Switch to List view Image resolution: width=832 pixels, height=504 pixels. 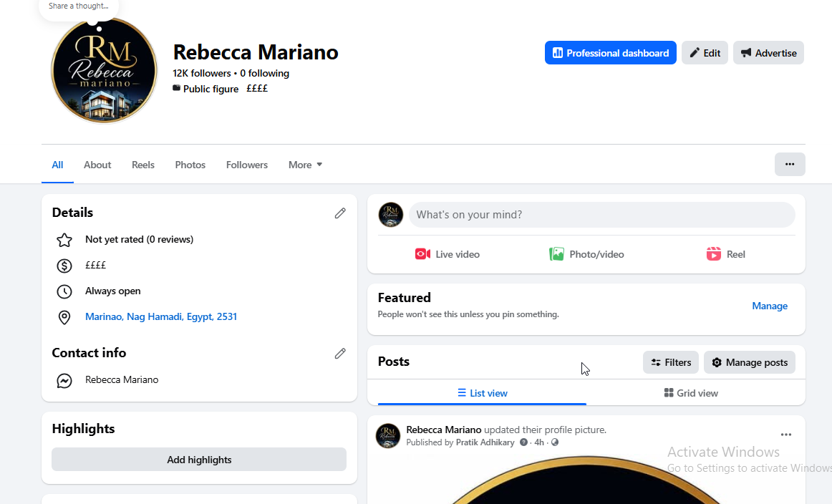(x=482, y=393)
